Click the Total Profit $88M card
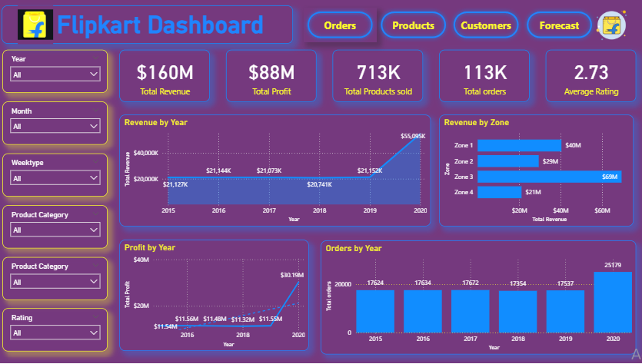This screenshot has height=364, width=642. 271,77
